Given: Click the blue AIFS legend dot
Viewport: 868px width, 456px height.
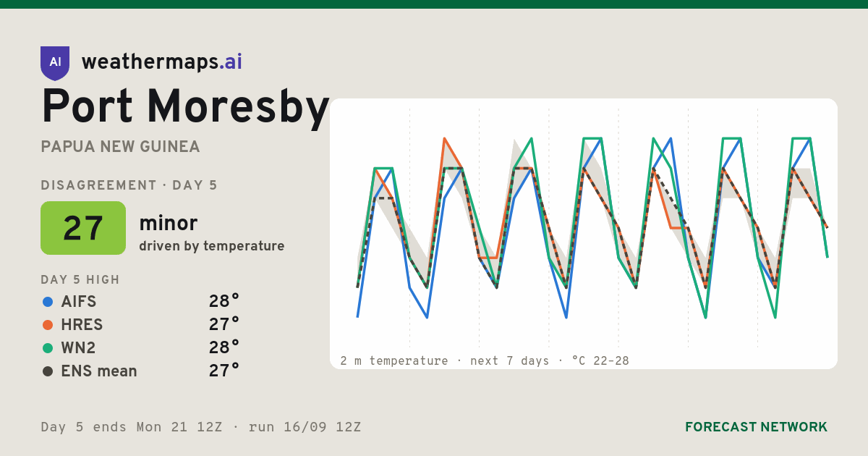Looking at the screenshot, I should [x=48, y=302].
